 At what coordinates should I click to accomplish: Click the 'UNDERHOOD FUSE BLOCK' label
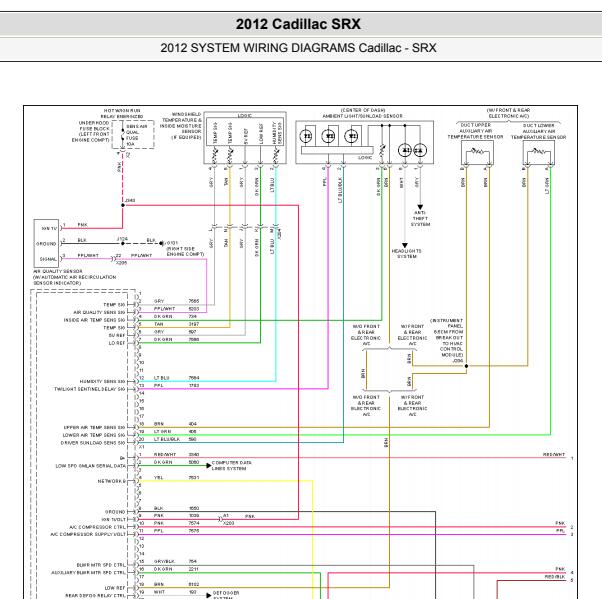94,126
